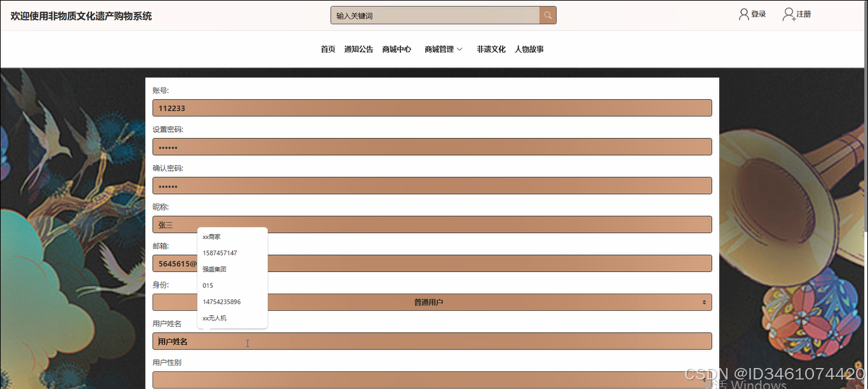
Task: Click the 确认密码 password field
Action: tap(432, 186)
